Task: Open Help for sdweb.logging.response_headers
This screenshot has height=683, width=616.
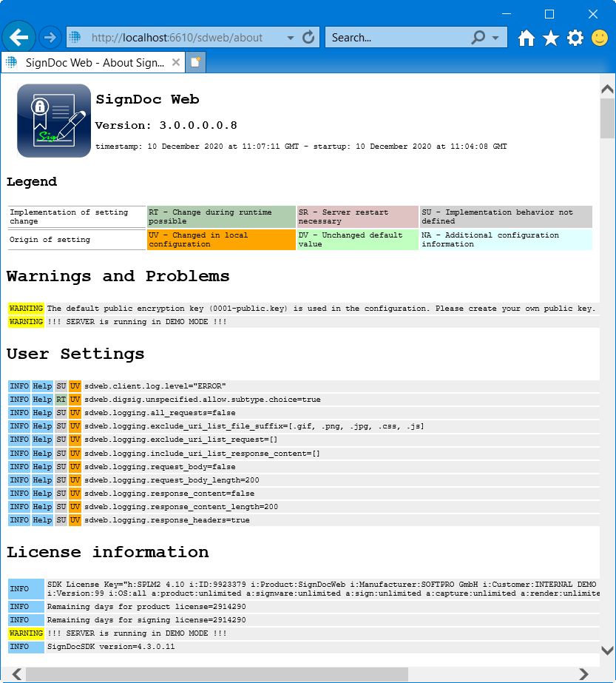Action: (x=42, y=520)
